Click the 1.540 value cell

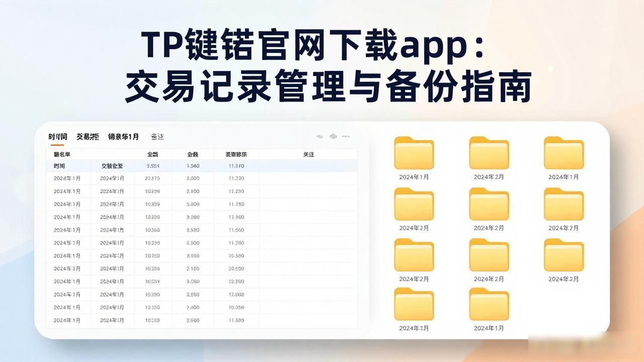click(x=193, y=166)
